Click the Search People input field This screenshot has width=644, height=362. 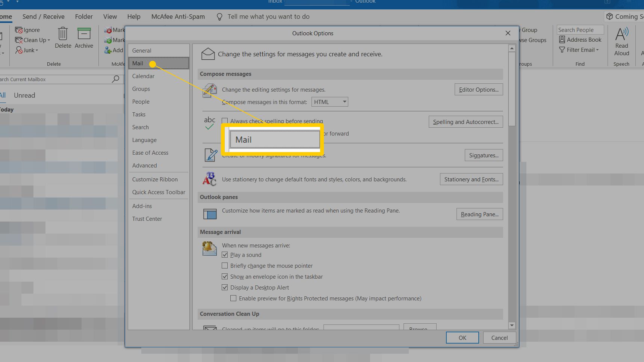point(580,30)
